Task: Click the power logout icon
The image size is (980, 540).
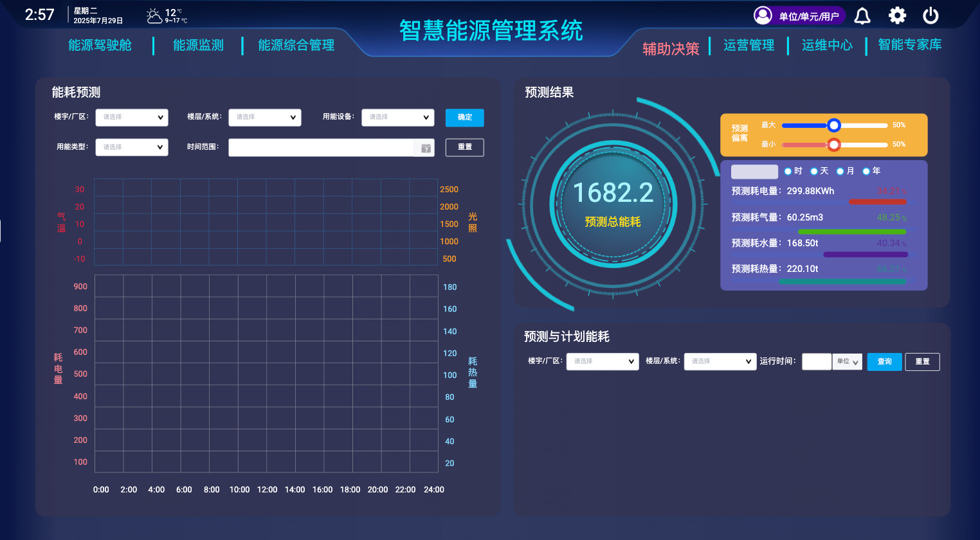Action: point(930,15)
